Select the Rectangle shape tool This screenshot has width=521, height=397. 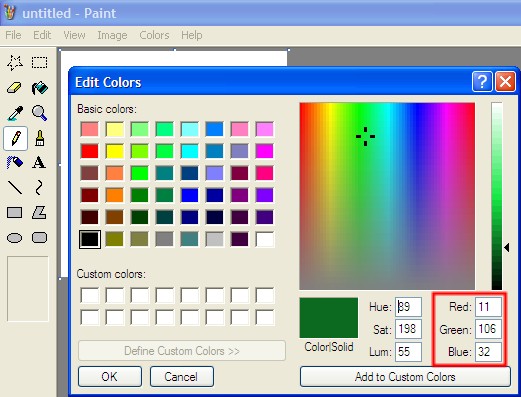click(x=15, y=213)
